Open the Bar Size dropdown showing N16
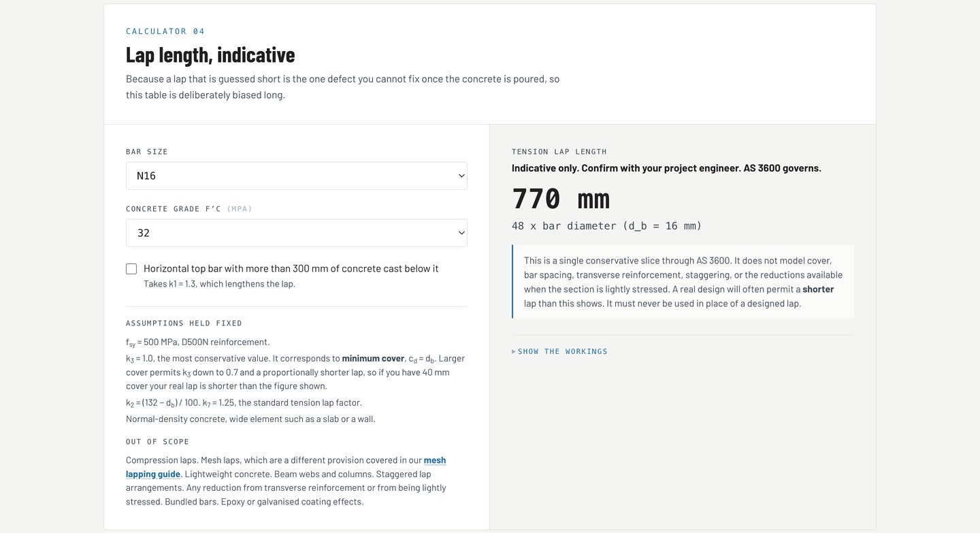Image resolution: width=980 pixels, height=533 pixels. (x=296, y=176)
